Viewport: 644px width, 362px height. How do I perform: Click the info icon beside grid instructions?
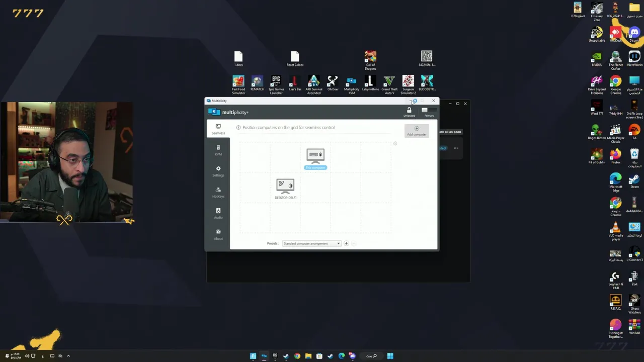click(x=238, y=128)
